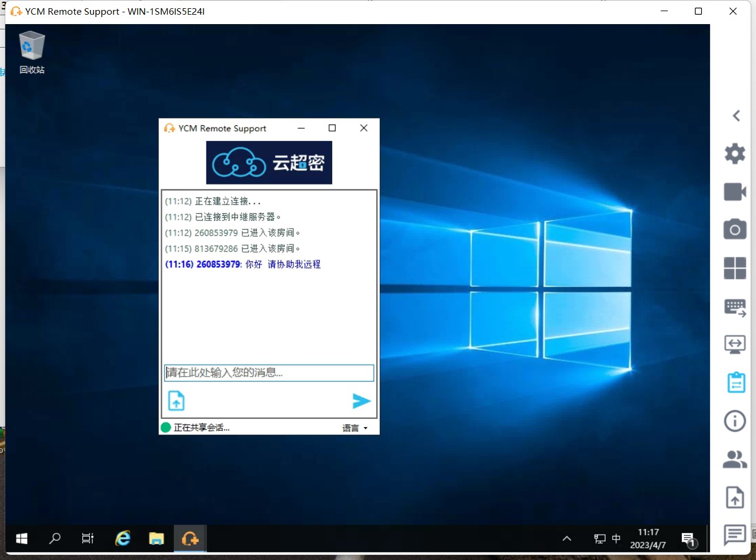Close the inner YCM Remote Support chat window
The height and width of the screenshot is (560, 756).
[x=364, y=128]
